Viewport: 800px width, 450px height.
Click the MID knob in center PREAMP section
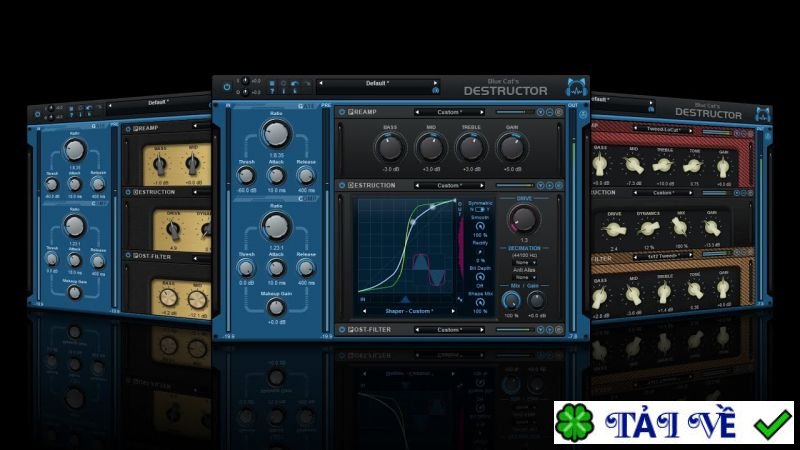pyautogui.click(x=431, y=147)
